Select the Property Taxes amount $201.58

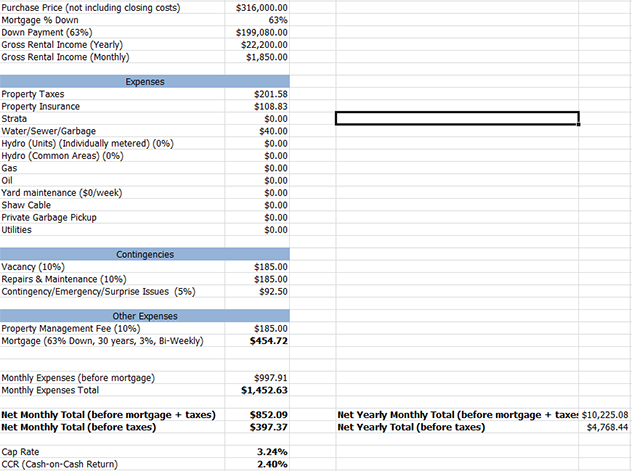[x=270, y=94]
